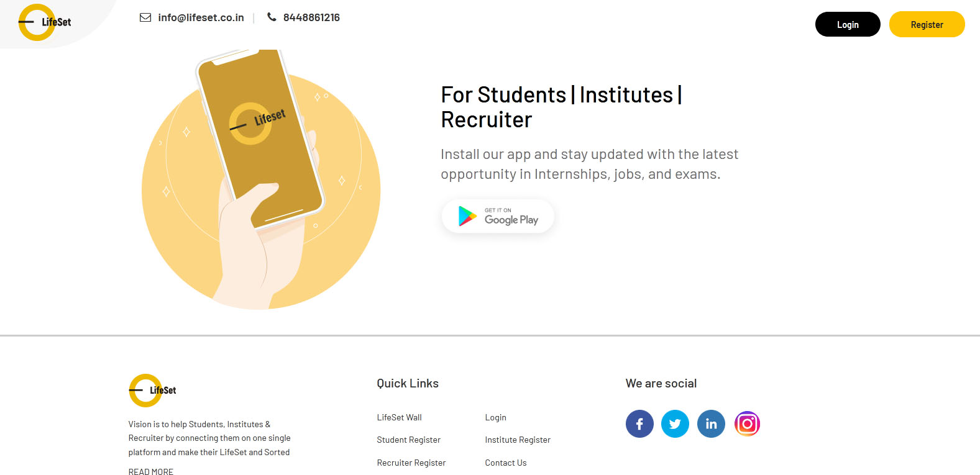The width and height of the screenshot is (980, 475).
Task: Click the LifeSet logo in footer
Action: [153, 391]
